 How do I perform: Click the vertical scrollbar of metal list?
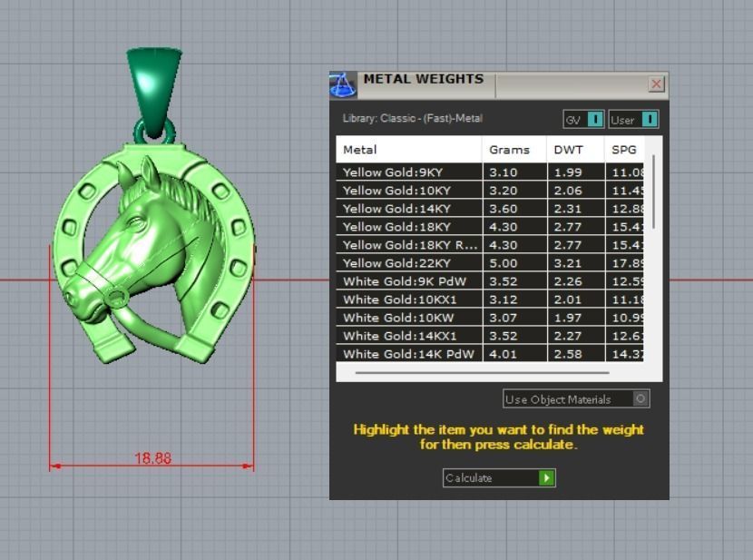pyautogui.click(x=653, y=192)
